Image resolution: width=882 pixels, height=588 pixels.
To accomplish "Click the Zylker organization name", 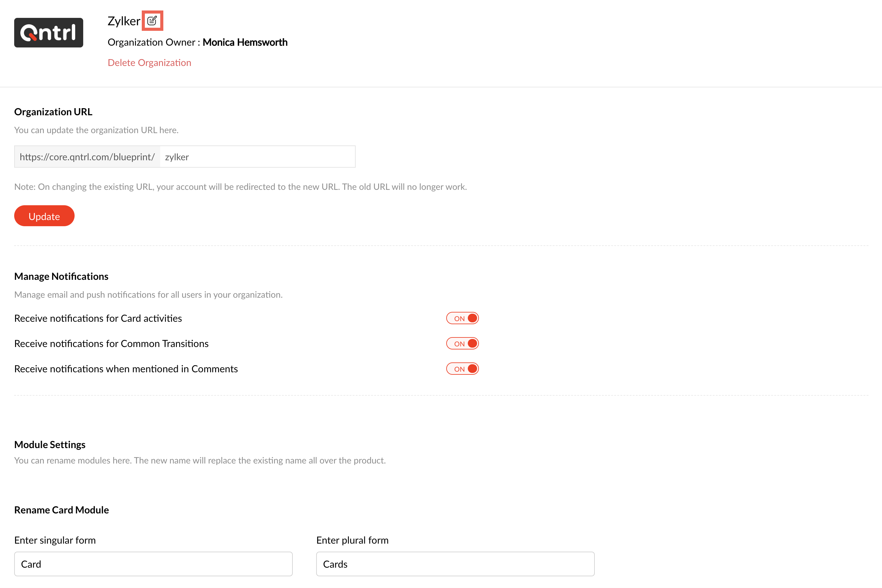I will point(124,21).
